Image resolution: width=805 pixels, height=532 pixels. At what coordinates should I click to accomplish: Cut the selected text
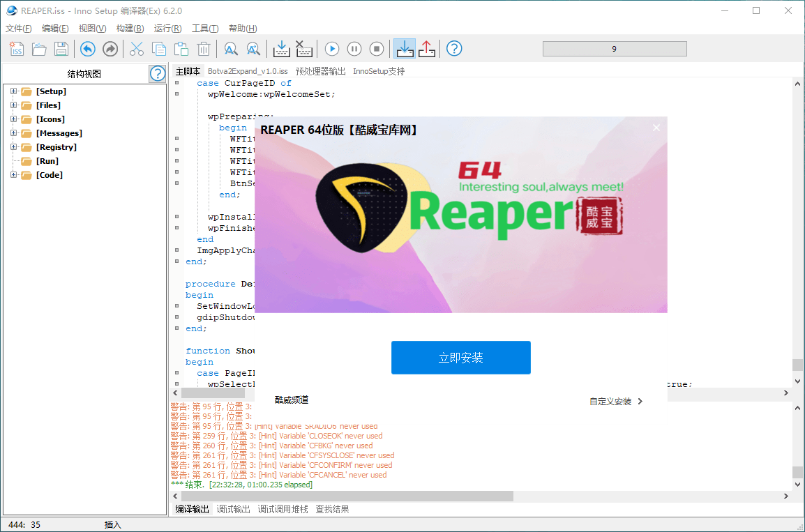137,49
